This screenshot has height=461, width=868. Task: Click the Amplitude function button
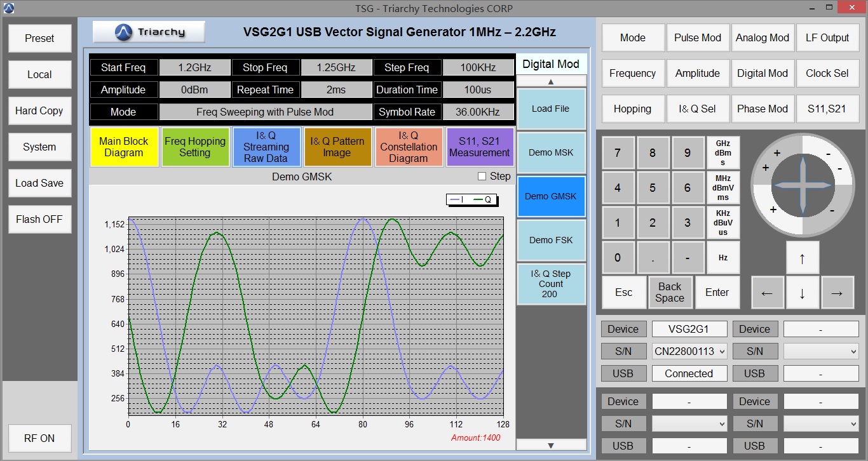point(698,73)
